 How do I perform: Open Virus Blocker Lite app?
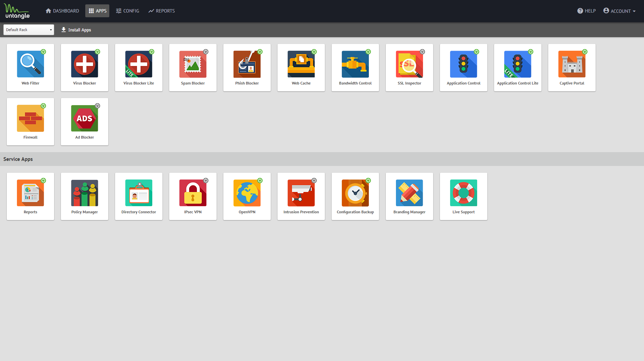click(x=139, y=68)
